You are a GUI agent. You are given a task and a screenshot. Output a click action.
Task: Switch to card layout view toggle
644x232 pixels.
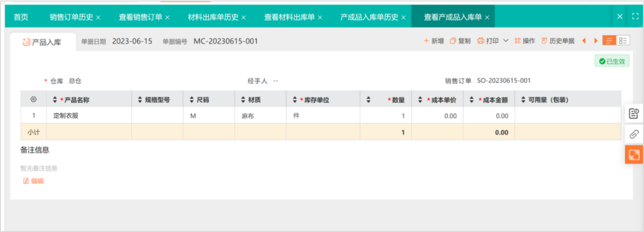click(x=623, y=40)
